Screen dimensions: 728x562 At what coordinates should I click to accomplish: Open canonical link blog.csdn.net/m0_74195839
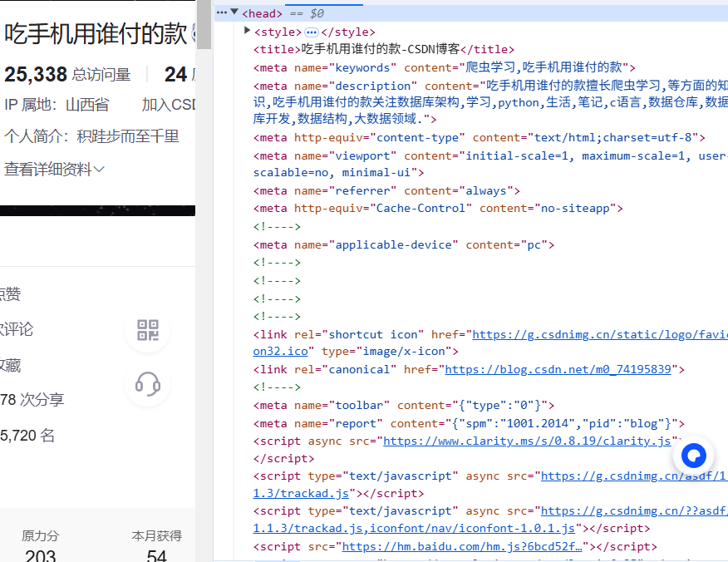coord(558,369)
